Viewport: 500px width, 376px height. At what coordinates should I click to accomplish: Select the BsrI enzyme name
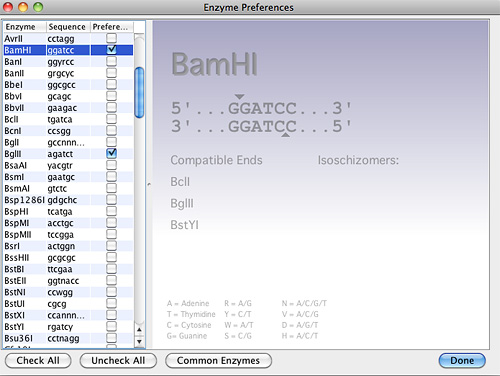tap(12, 246)
